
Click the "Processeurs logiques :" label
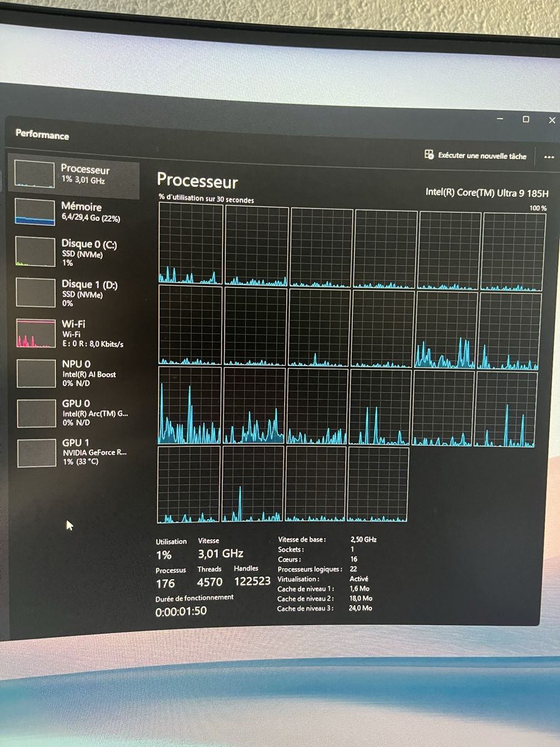point(310,569)
